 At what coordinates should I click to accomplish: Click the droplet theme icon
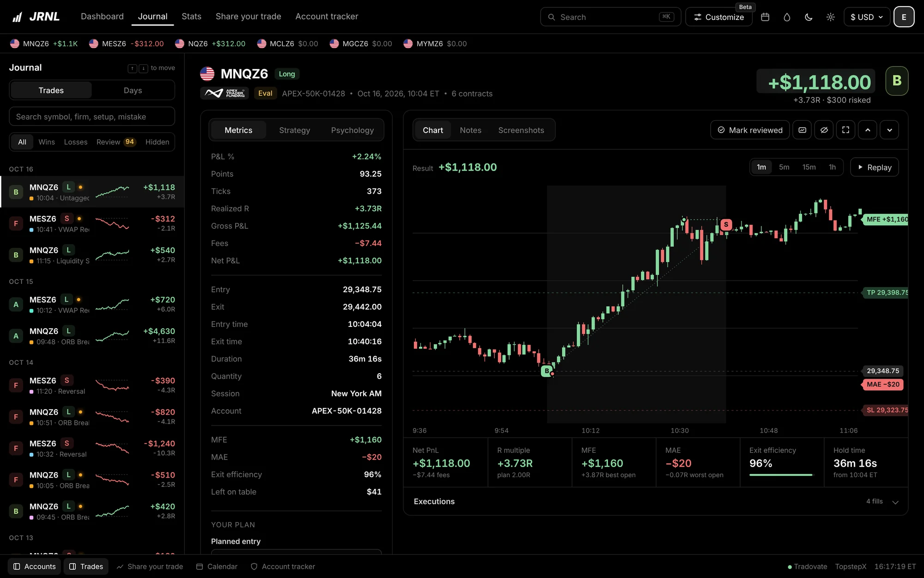(787, 17)
